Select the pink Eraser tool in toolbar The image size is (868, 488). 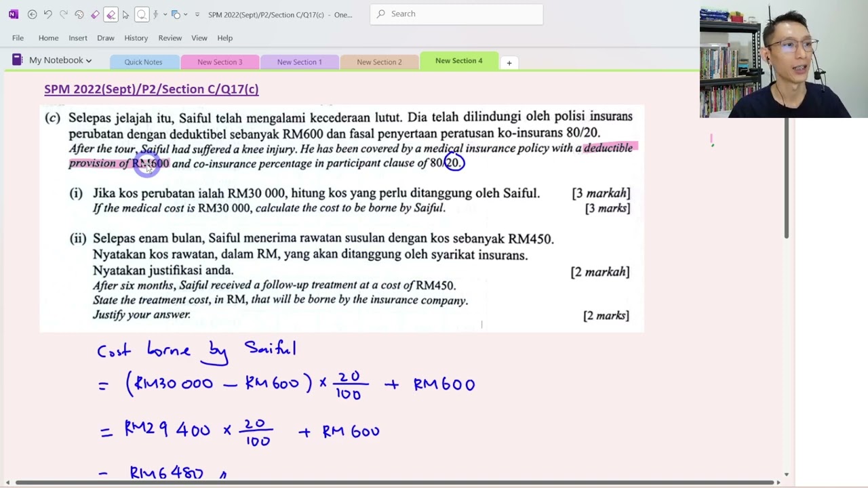[x=94, y=14]
